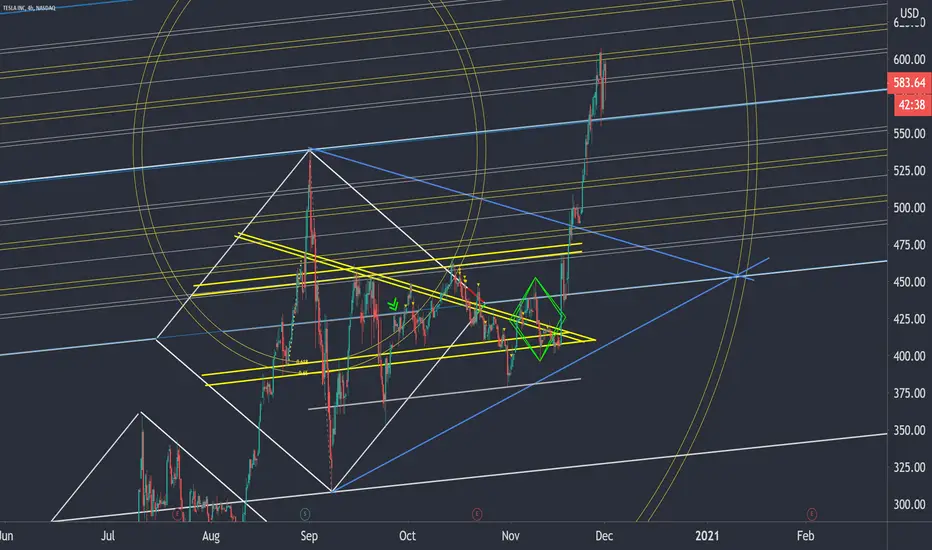Image resolution: width=932 pixels, height=550 pixels.
Task: Select the green diamond pattern drawing
Action: click(x=537, y=319)
